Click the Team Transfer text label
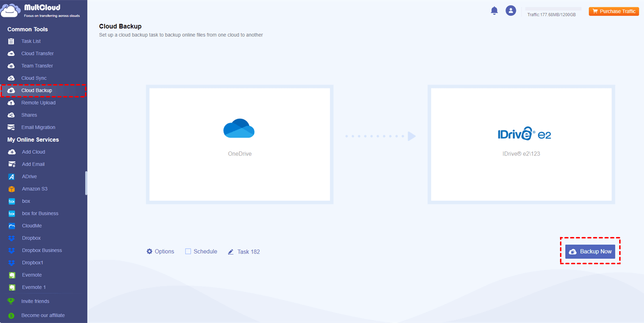The width and height of the screenshot is (644, 323). tap(37, 66)
